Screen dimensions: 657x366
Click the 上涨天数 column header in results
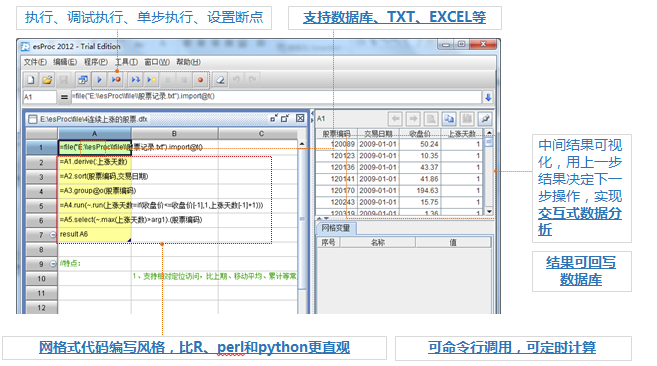462,133
